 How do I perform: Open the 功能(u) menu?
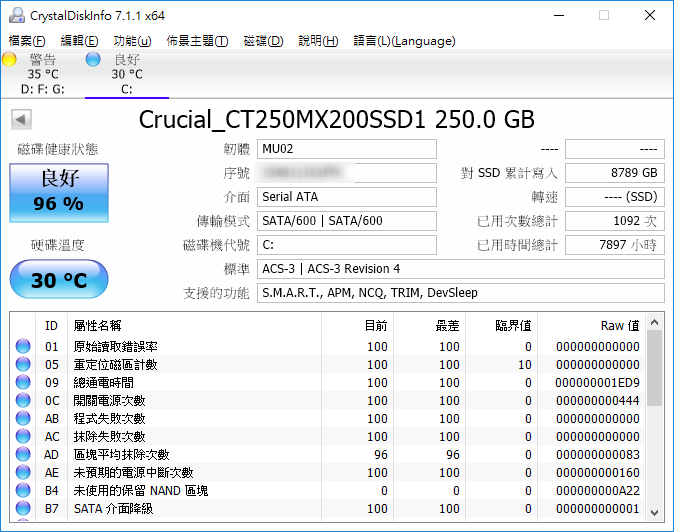pyautogui.click(x=132, y=41)
